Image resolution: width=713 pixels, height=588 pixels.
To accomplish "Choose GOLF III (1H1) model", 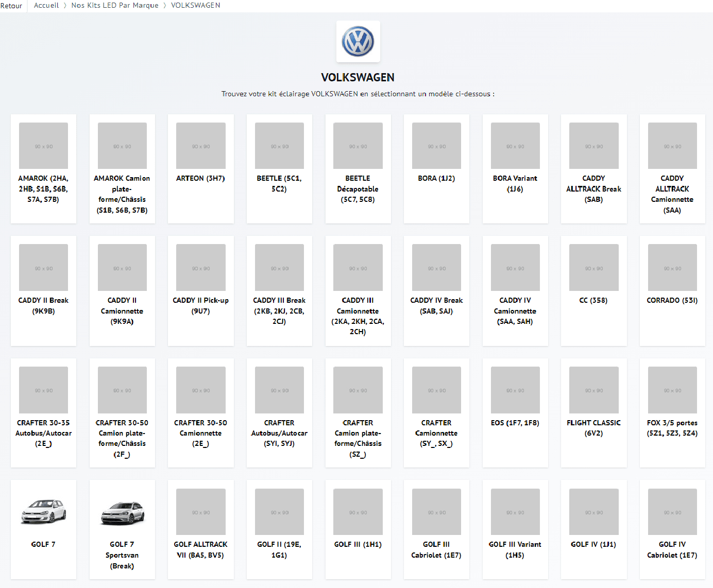I will 358,530.
